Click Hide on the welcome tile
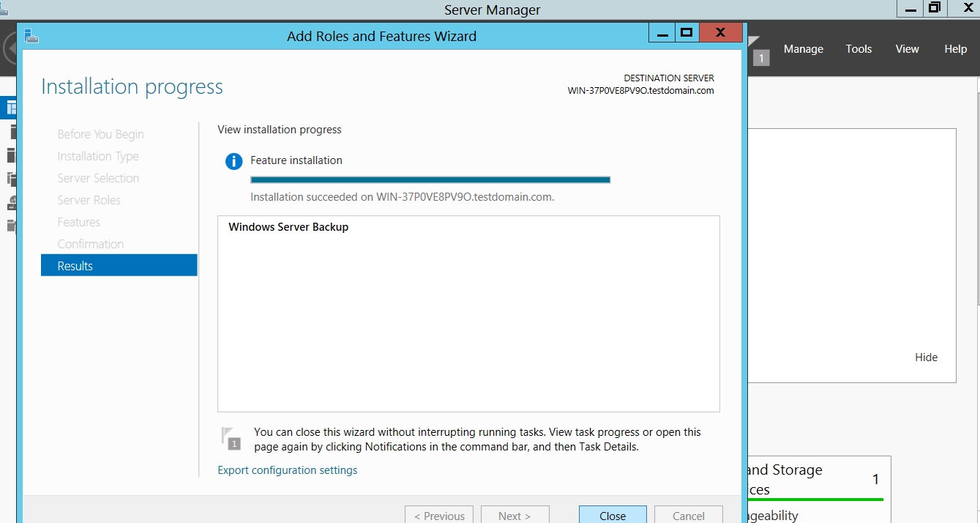 click(x=926, y=357)
